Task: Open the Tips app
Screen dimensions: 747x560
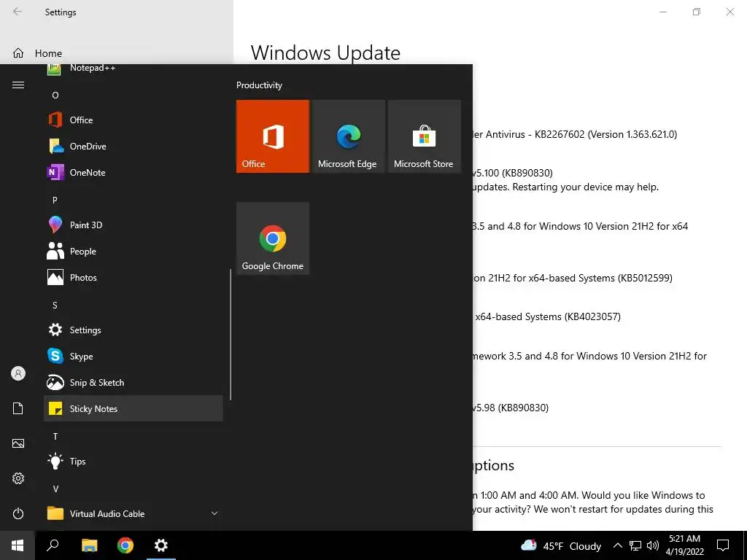Action: tap(133, 461)
